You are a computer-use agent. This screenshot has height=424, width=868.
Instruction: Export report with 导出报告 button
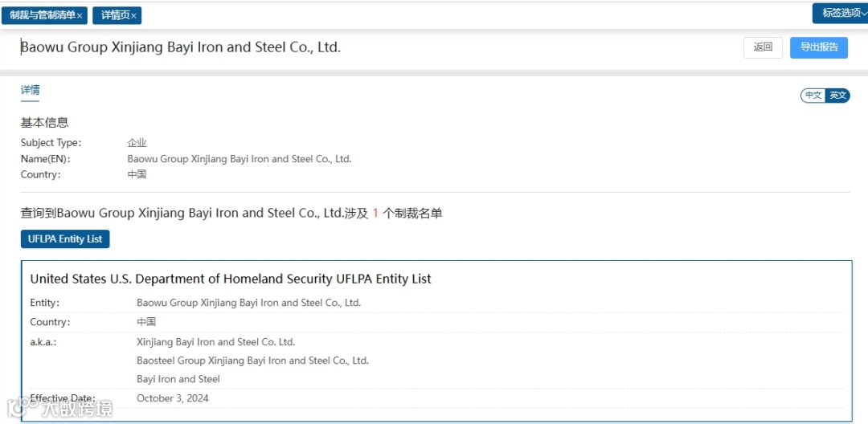(x=819, y=47)
